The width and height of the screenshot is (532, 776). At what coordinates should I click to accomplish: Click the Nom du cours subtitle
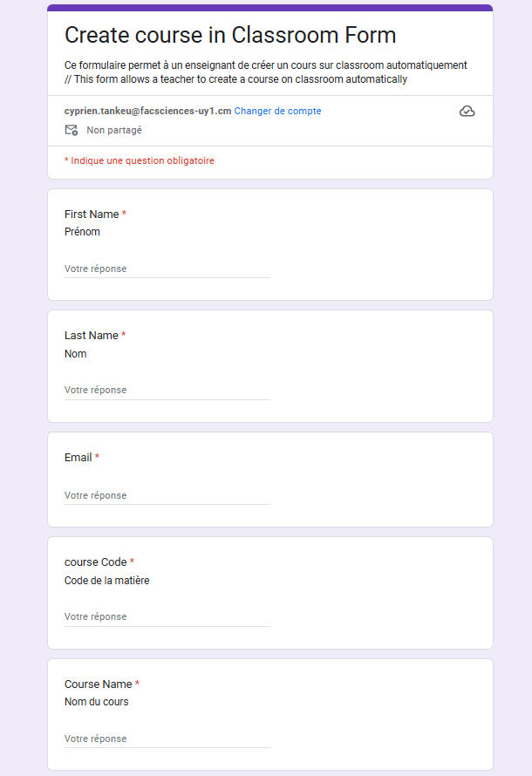[x=97, y=702]
